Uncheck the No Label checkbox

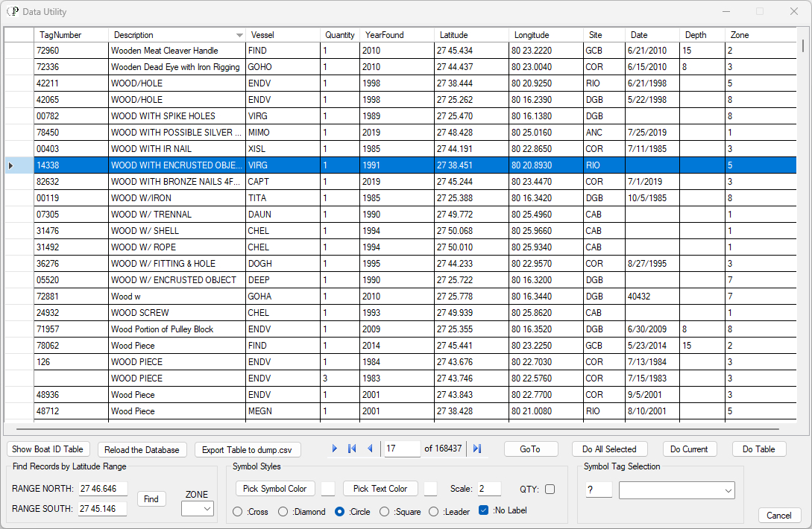click(x=483, y=510)
